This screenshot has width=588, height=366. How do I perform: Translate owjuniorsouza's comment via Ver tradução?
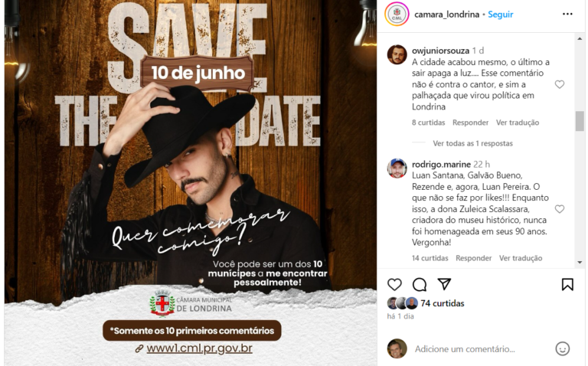[518, 123]
